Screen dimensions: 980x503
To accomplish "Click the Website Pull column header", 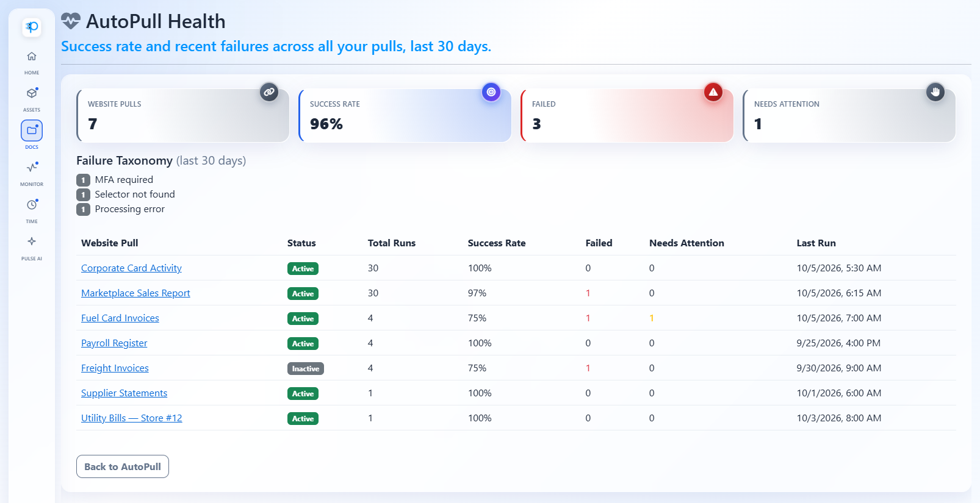I will tap(110, 243).
